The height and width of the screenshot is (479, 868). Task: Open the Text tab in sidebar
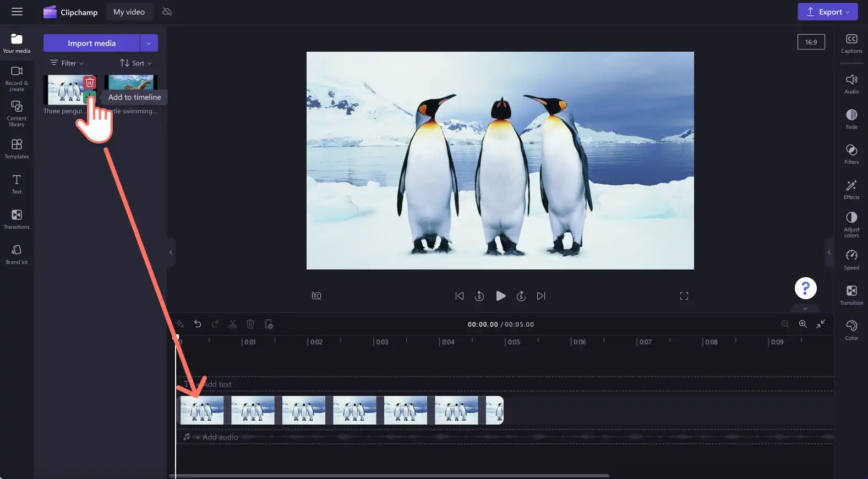[x=17, y=184]
